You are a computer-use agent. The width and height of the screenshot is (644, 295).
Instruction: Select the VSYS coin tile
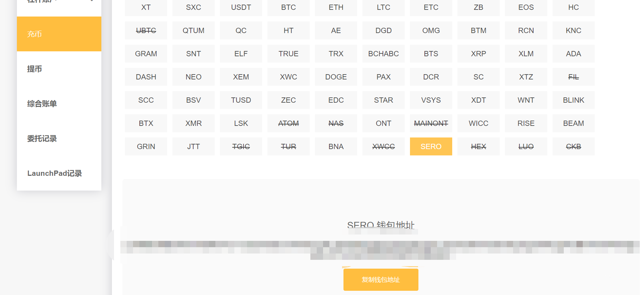[431, 100]
